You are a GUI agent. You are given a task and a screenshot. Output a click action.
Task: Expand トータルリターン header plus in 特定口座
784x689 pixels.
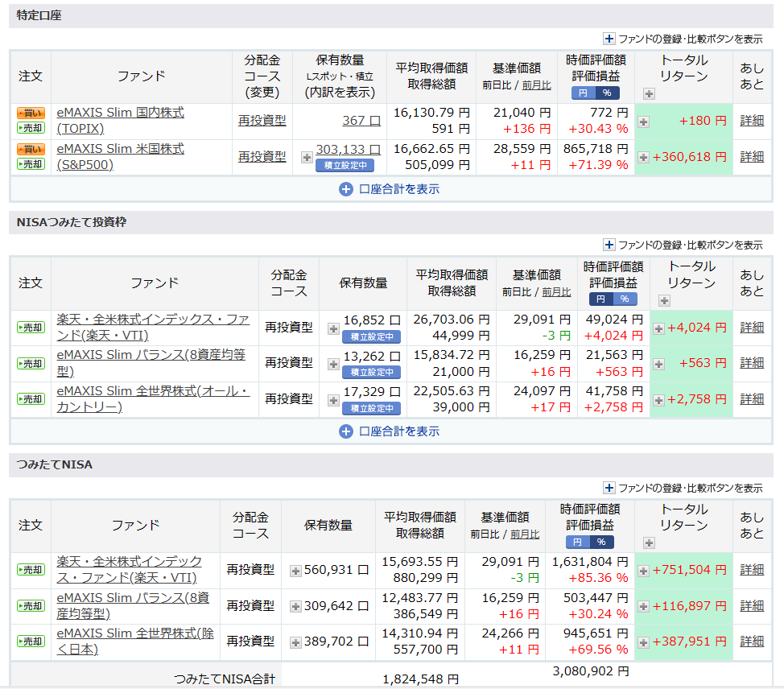pyautogui.click(x=649, y=93)
